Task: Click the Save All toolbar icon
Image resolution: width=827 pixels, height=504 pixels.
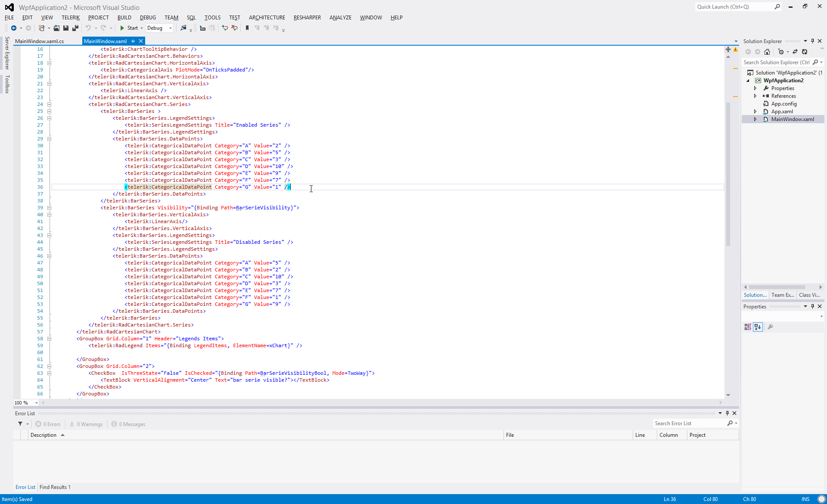Action: (75, 28)
